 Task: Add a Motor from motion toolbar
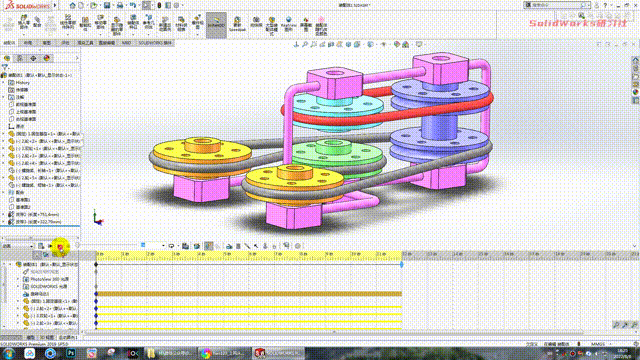click(x=229, y=246)
